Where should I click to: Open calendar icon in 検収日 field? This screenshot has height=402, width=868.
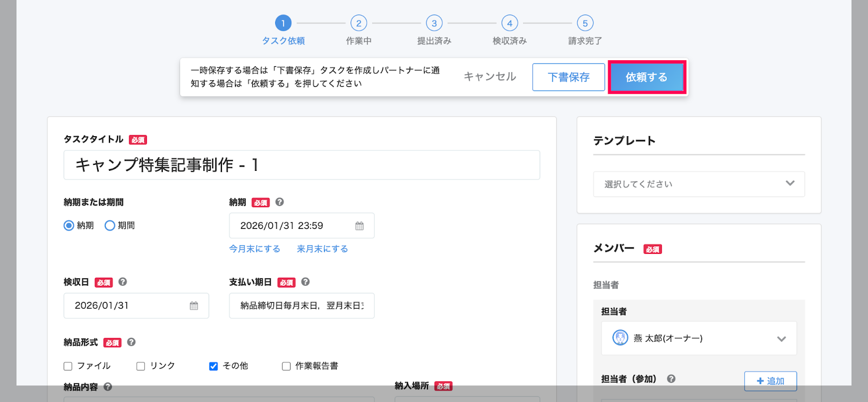(x=194, y=306)
